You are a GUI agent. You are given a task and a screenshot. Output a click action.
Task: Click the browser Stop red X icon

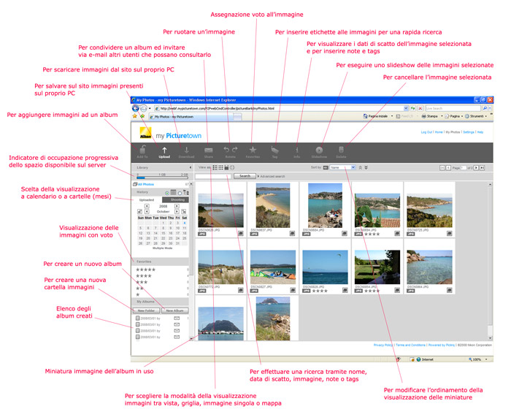(x=420, y=108)
